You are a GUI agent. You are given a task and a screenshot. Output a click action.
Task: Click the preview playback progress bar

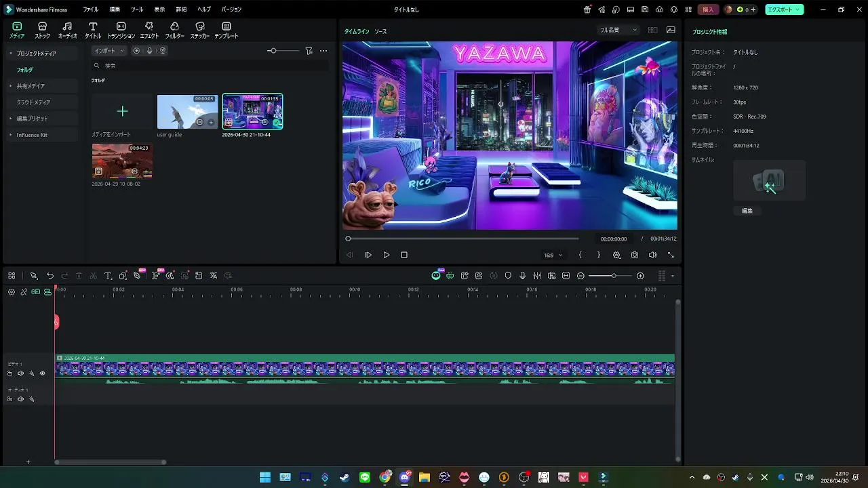click(463, 239)
